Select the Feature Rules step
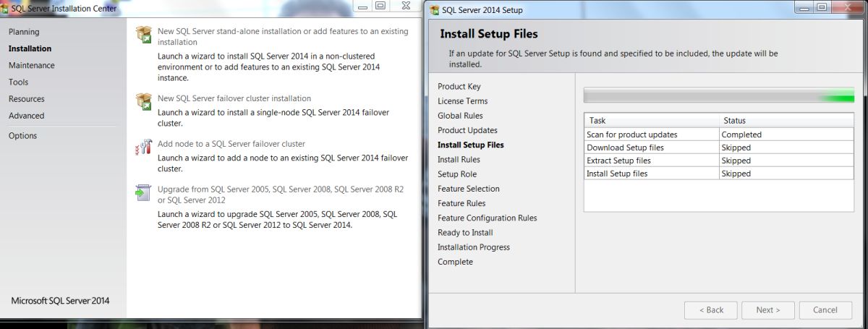The height and width of the screenshot is (329, 868). click(461, 203)
